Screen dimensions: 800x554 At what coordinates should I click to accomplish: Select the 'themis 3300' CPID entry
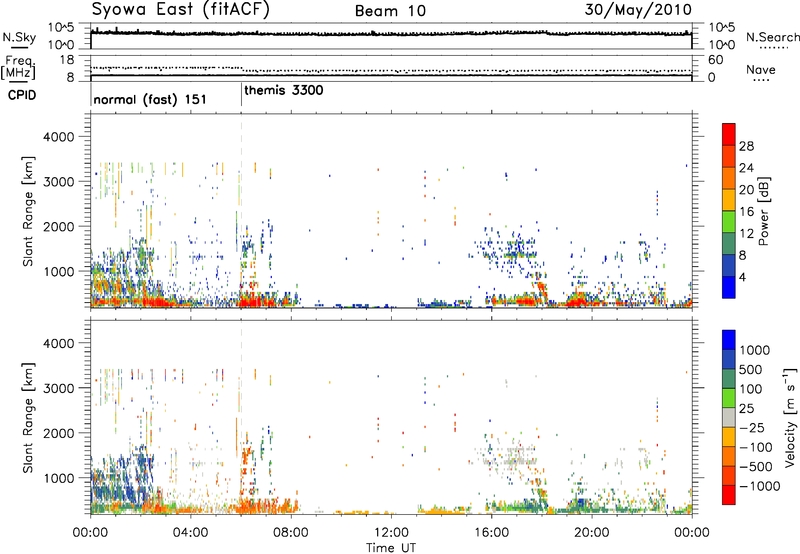(x=284, y=90)
